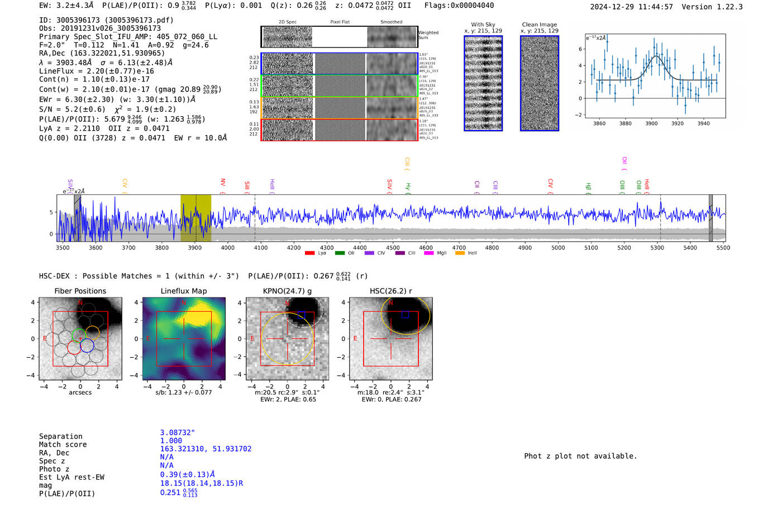Viewport: 782px width, 532px height.
Task: Click the dashed line marker near 4080
Action: point(255,218)
